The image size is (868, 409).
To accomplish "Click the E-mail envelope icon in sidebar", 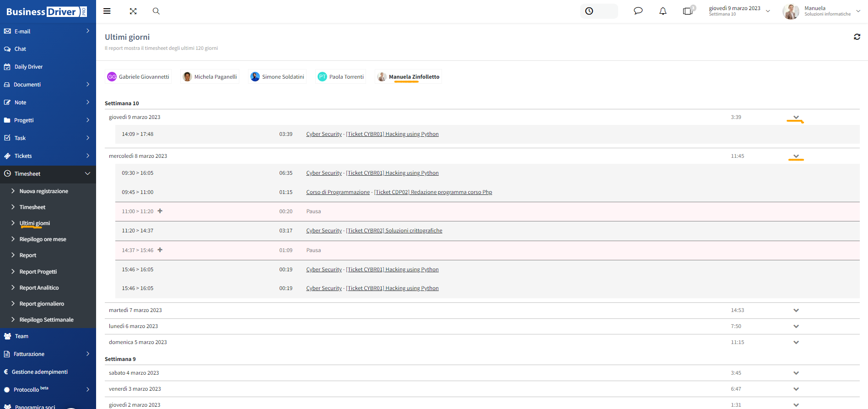I will click(x=7, y=31).
